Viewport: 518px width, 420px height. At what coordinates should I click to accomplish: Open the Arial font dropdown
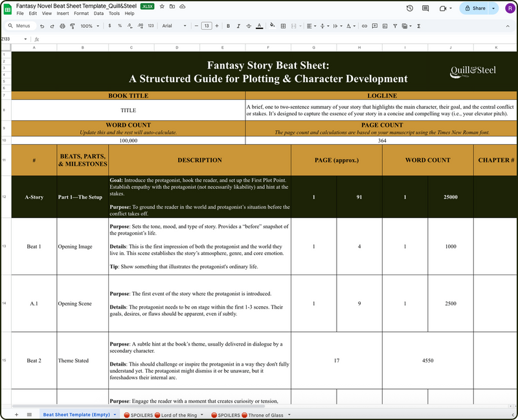[174, 26]
